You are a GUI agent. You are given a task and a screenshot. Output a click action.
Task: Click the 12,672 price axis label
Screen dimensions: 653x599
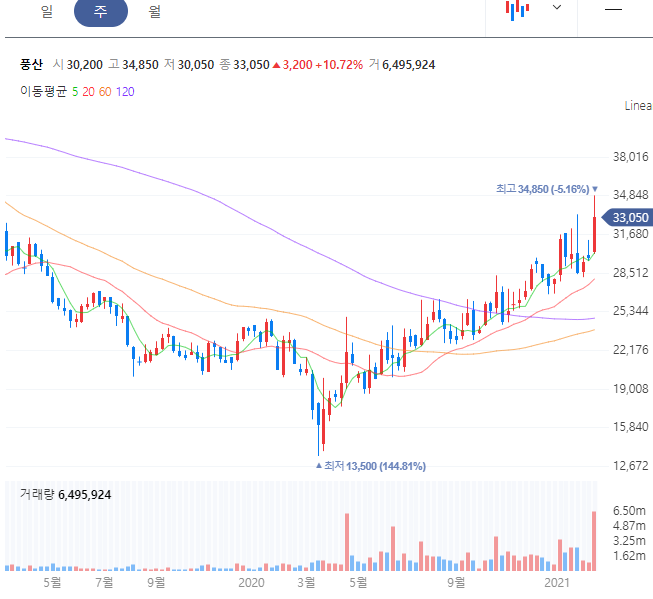pyautogui.click(x=631, y=466)
